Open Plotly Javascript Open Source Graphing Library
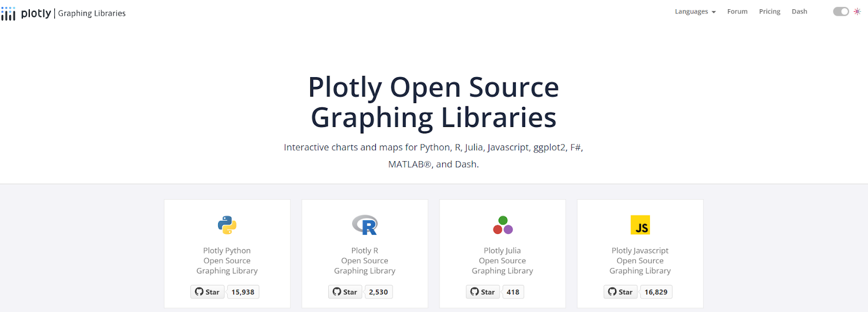The image size is (868, 312). coord(640,260)
